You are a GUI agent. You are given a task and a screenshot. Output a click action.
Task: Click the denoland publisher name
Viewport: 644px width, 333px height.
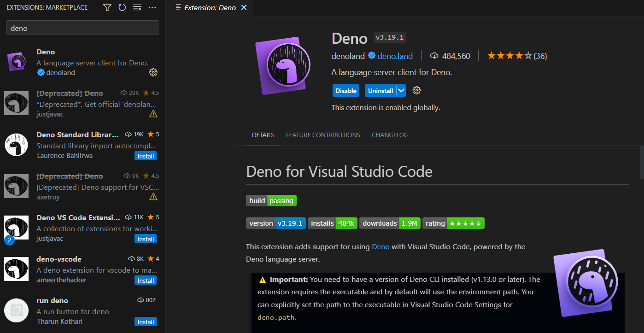[x=348, y=56]
